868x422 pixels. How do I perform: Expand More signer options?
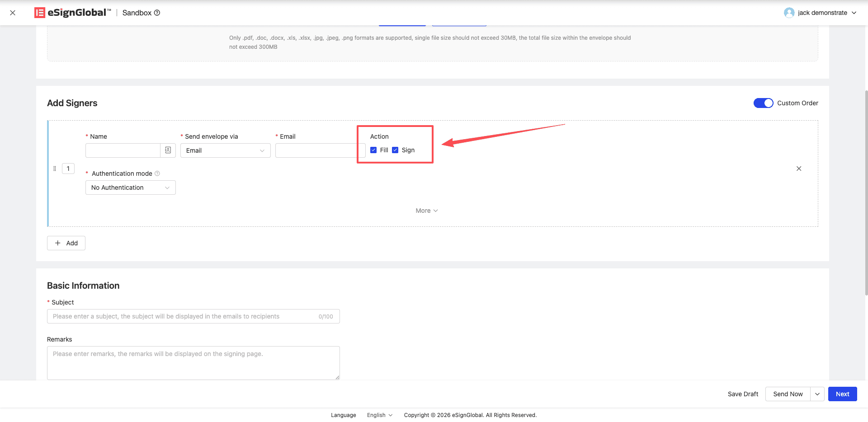426,211
